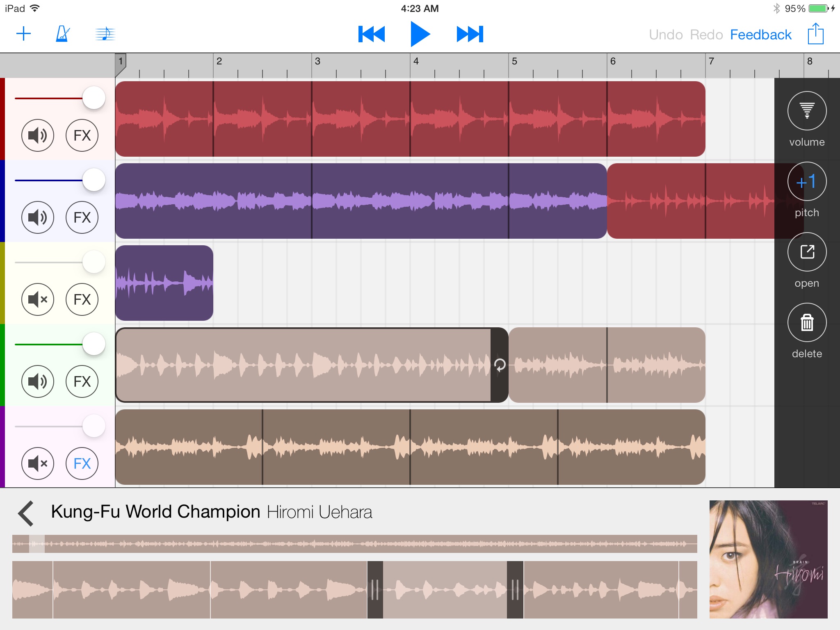The width and height of the screenshot is (840, 630).
Task: Open FX for the blue track
Action: pos(82,217)
